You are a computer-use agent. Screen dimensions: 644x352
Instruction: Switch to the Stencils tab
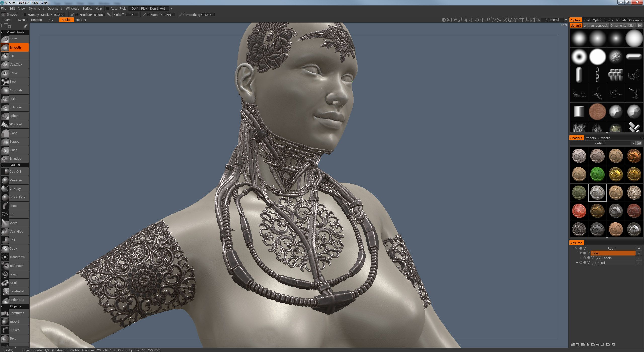pyautogui.click(x=604, y=138)
